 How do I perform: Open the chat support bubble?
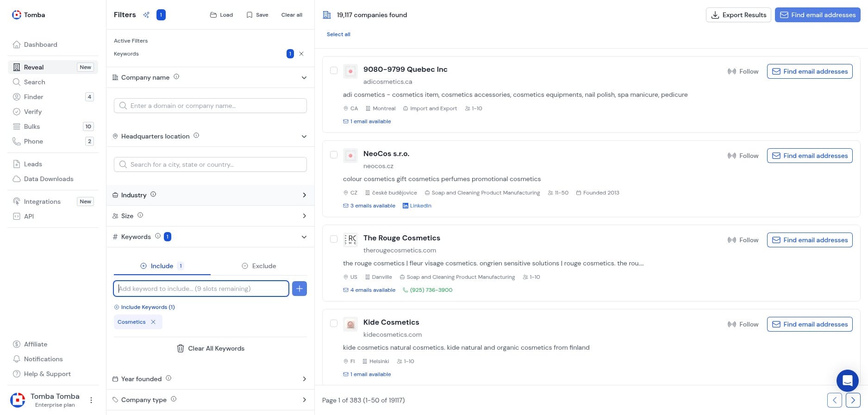pyautogui.click(x=847, y=381)
